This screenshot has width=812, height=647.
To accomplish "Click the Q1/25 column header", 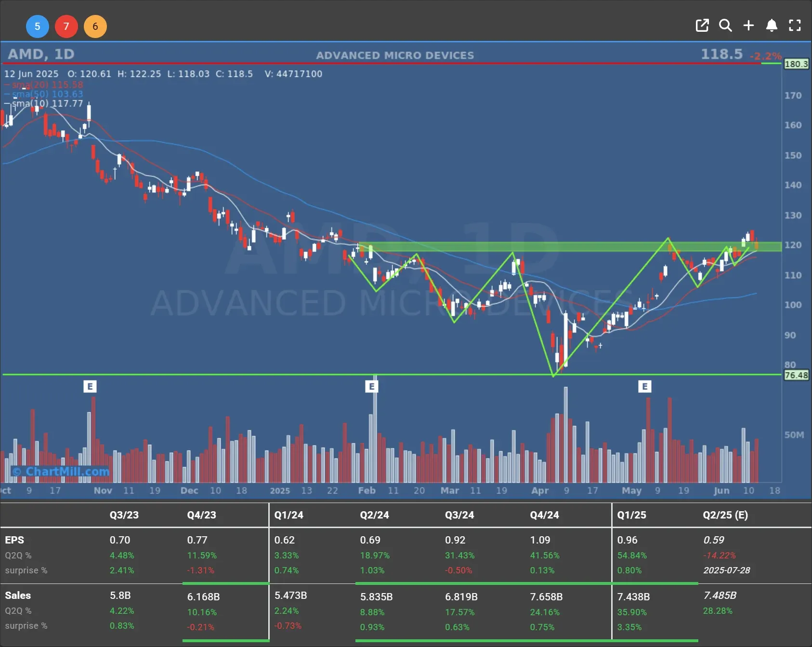I will pos(631,515).
